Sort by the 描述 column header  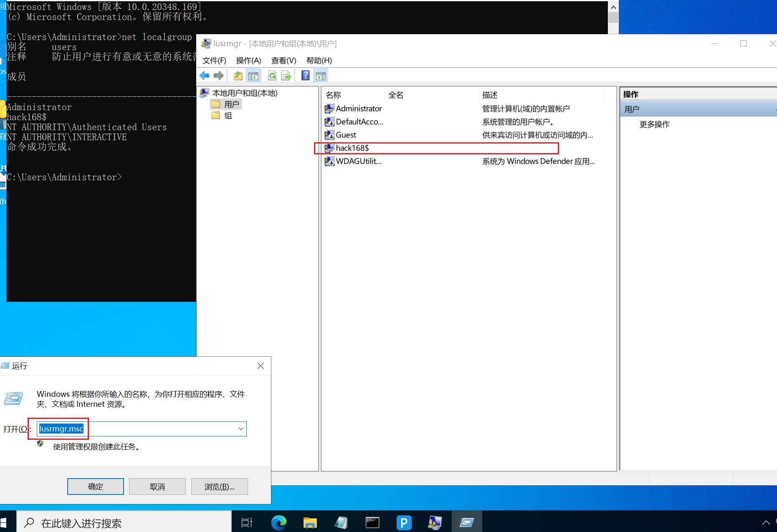[541, 95]
